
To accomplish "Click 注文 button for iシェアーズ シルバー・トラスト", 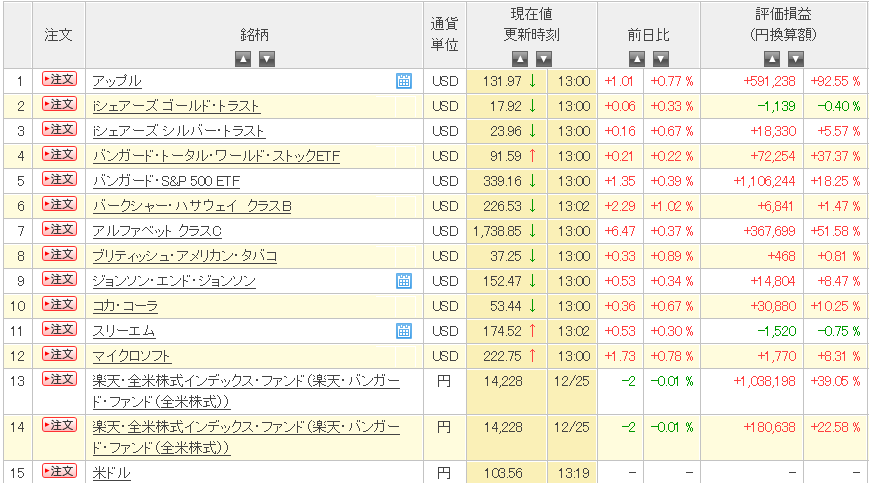I will pos(59,129).
